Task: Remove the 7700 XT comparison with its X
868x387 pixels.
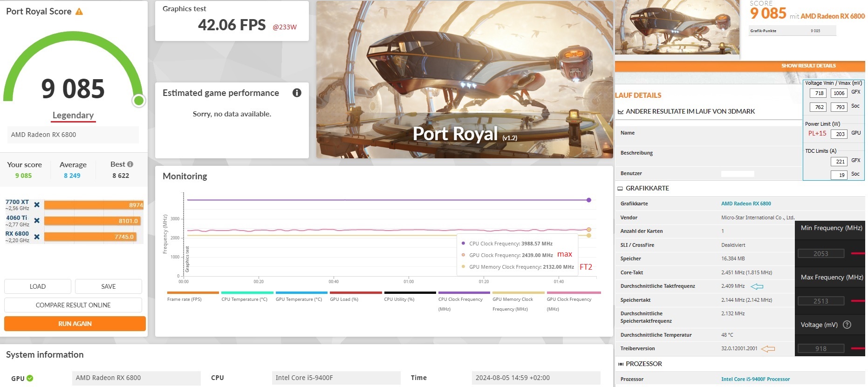Action: point(37,205)
